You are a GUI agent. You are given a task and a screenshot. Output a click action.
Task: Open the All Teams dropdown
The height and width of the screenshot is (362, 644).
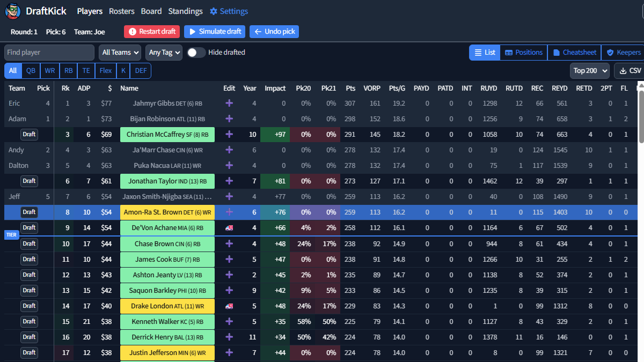click(120, 53)
